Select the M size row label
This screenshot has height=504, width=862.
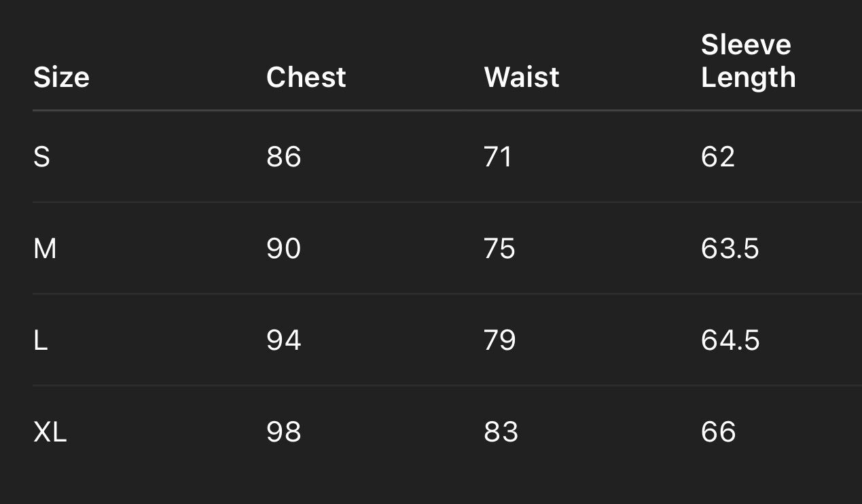(45, 249)
